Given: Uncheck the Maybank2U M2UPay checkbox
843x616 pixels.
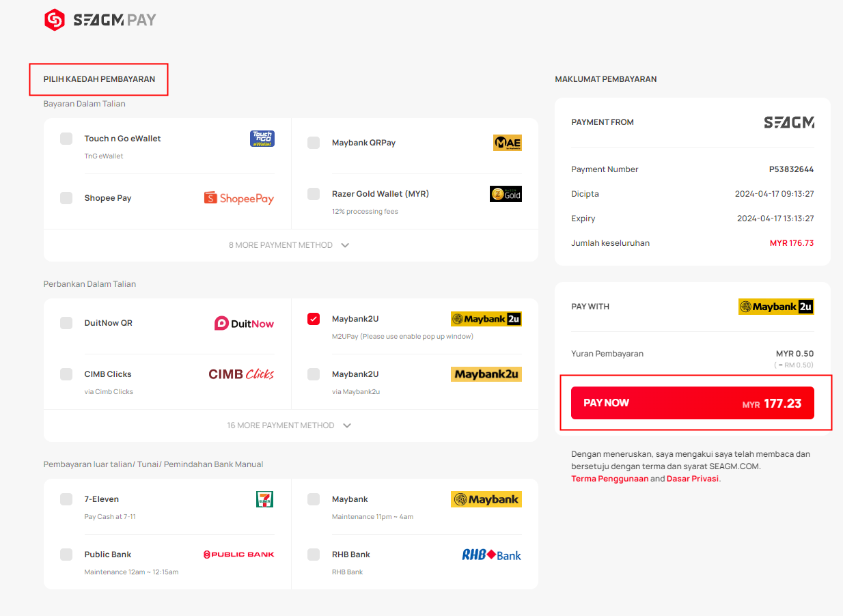Looking at the screenshot, I should (314, 319).
